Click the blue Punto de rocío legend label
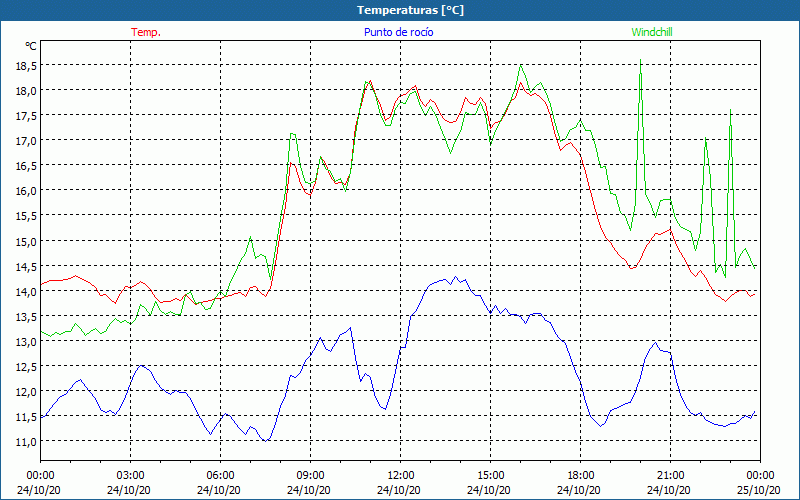Viewport: 800px width, 500px height. (x=398, y=32)
